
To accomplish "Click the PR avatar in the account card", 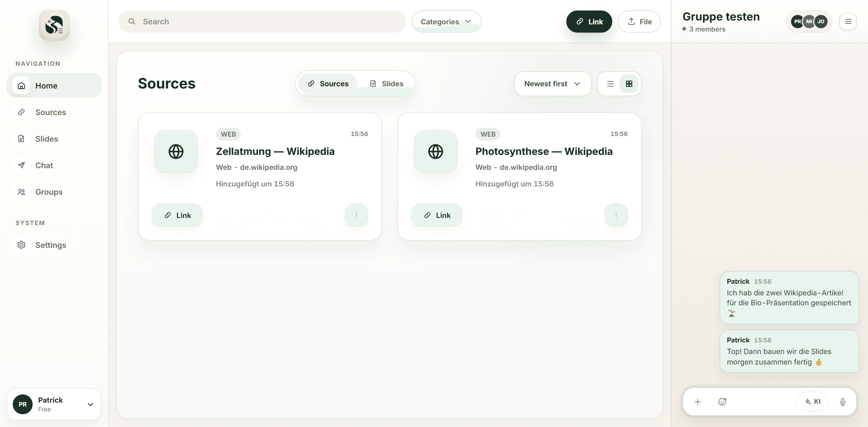I will coord(23,404).
